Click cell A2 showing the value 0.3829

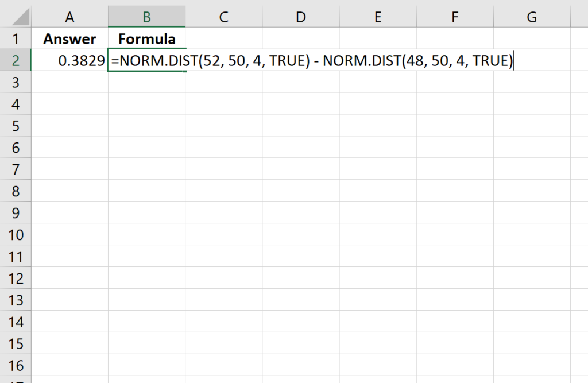click(69, 60)
